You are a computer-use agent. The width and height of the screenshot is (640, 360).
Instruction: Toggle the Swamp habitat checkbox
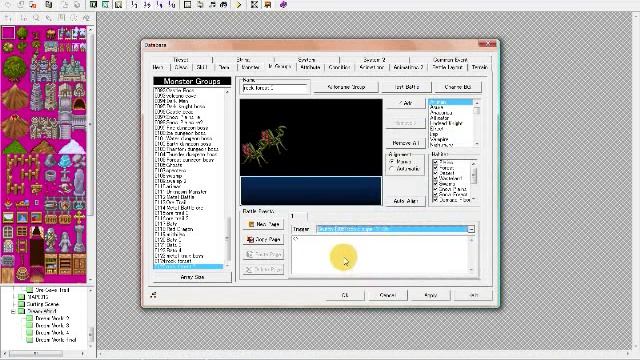coord(436,184)
